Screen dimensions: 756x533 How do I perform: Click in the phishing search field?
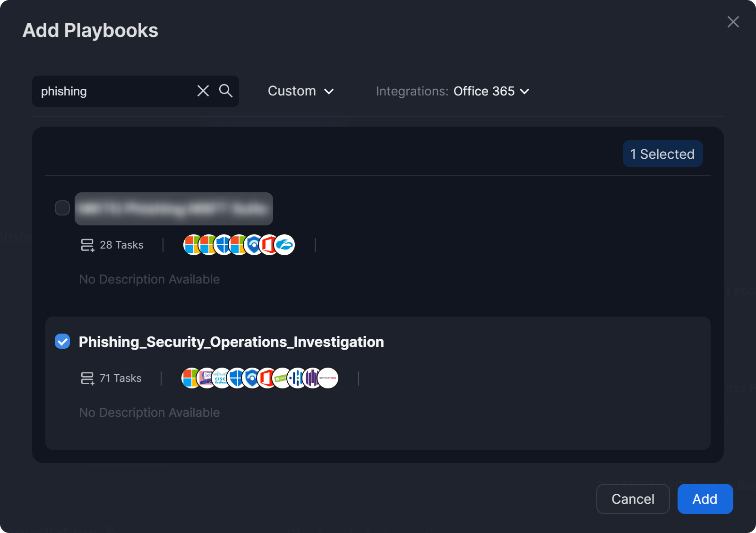coord(113,91)
